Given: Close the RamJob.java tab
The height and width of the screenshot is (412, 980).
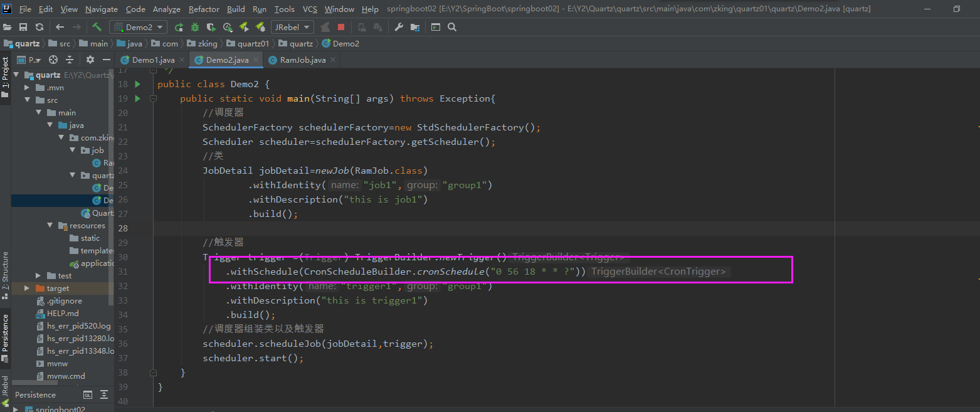Looking at the screenshot, I should coord(333,60).
